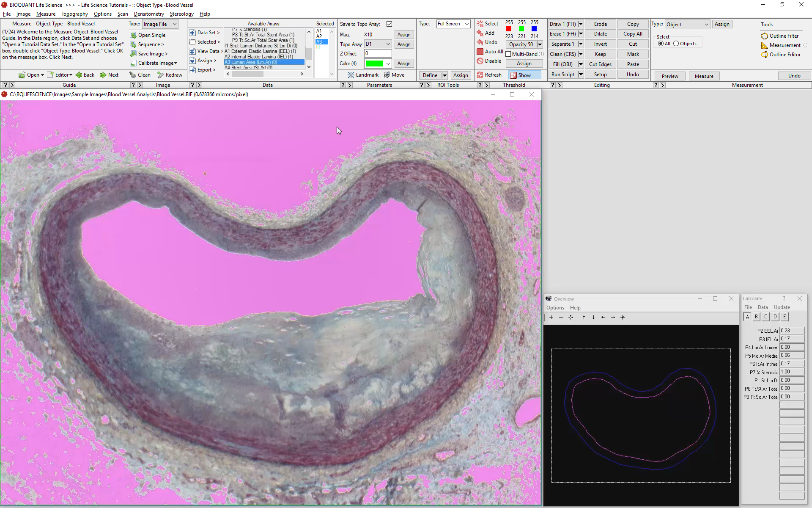
Task: Click the red threshold color swatch
Action: 509,29
